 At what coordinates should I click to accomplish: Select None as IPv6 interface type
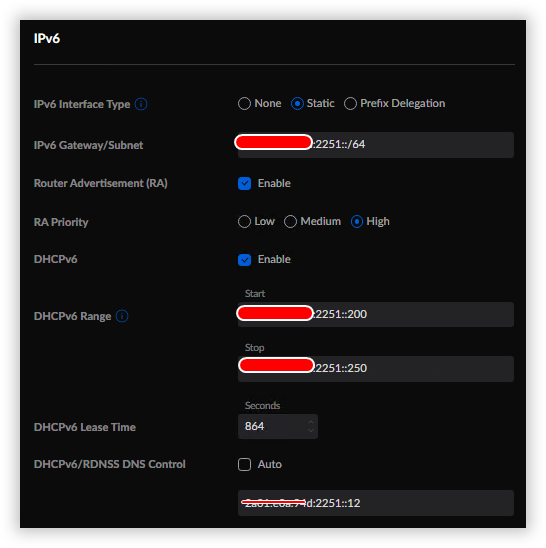click(x=244, y=103)
